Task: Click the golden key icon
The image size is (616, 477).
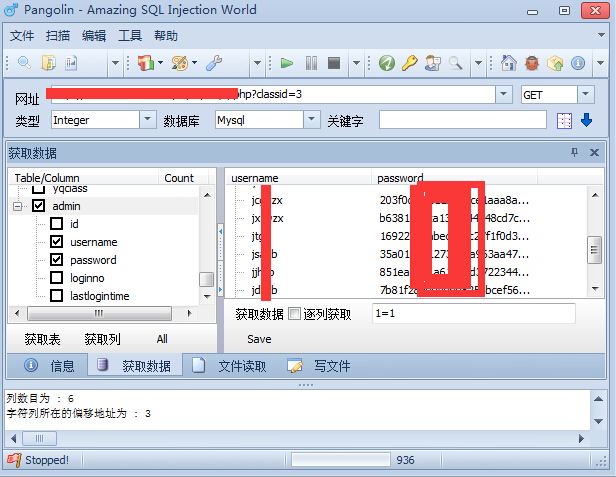Action: (410, 63)
